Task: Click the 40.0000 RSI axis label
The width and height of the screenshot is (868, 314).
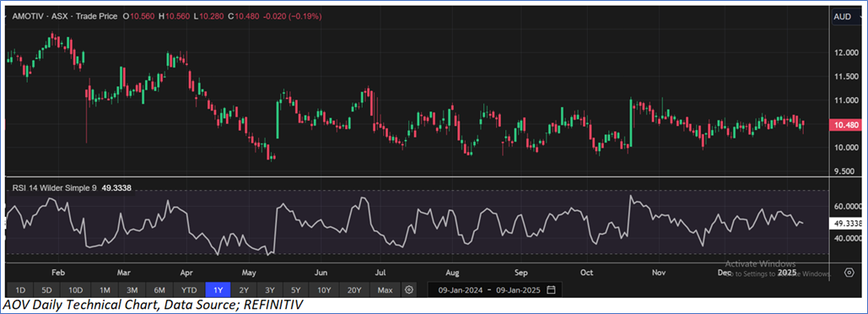Action: pos(848,238)
